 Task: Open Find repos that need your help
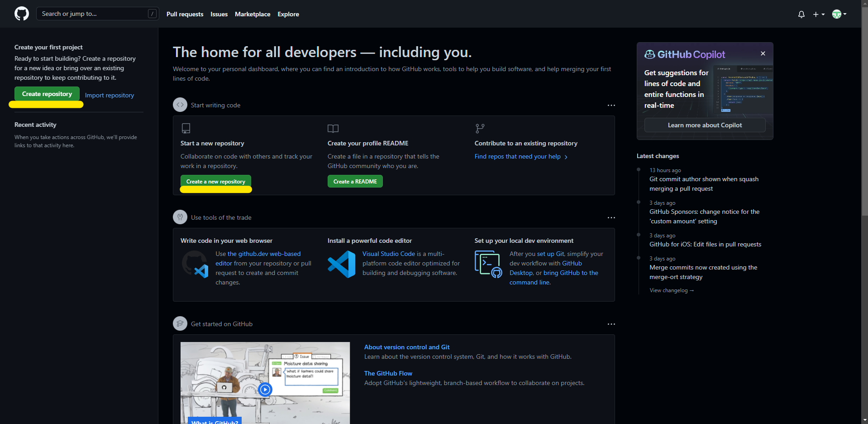tap(521, 156)
